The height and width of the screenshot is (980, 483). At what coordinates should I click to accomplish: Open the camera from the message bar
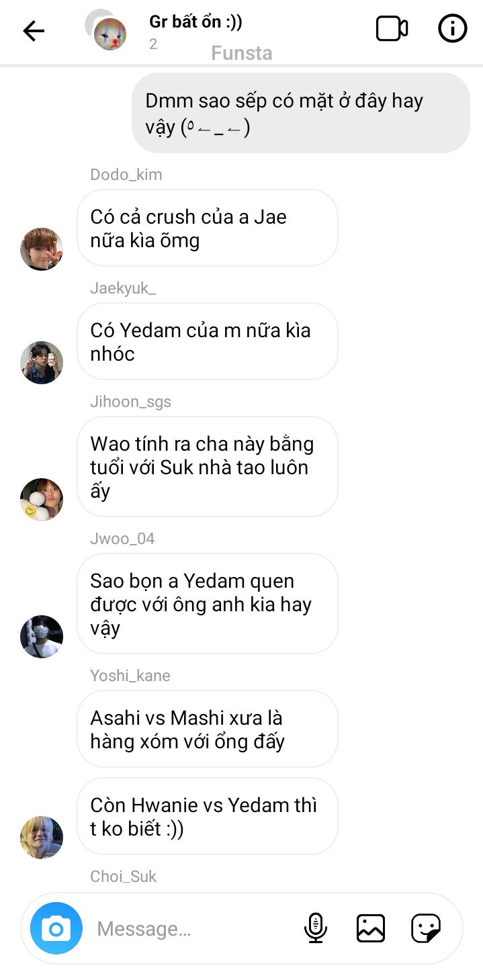[x=56, y=928]
